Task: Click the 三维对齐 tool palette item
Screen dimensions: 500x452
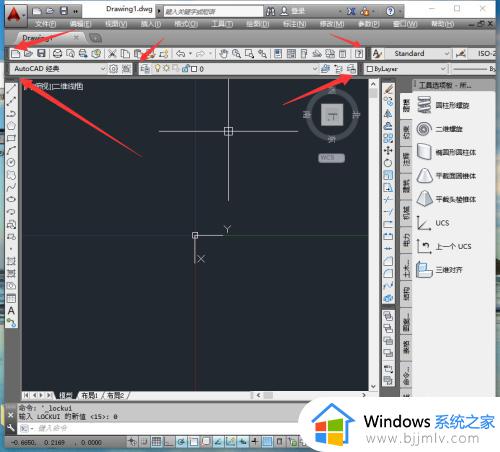Action: click(440, 270)
